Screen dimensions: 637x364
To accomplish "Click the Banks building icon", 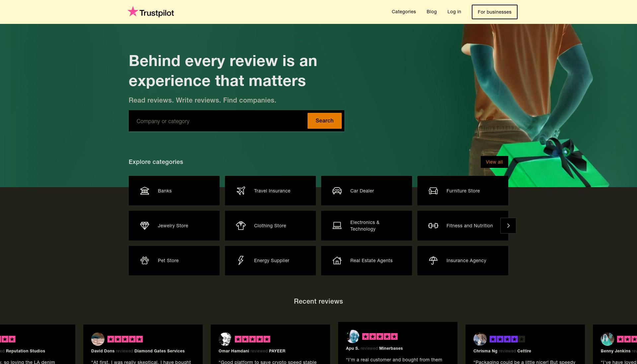I will (x=145, y=191).
